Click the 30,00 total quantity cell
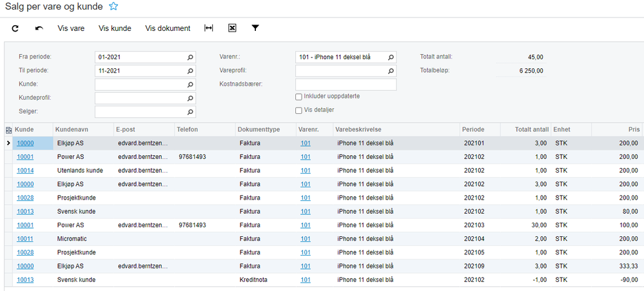 [x=526, y=225]
